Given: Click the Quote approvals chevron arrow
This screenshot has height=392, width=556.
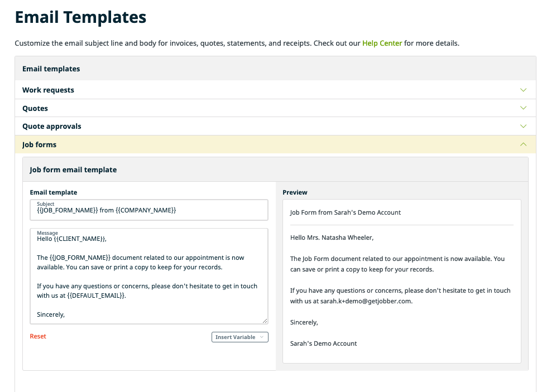Looking at the screenshot, I should pos(523,126).
